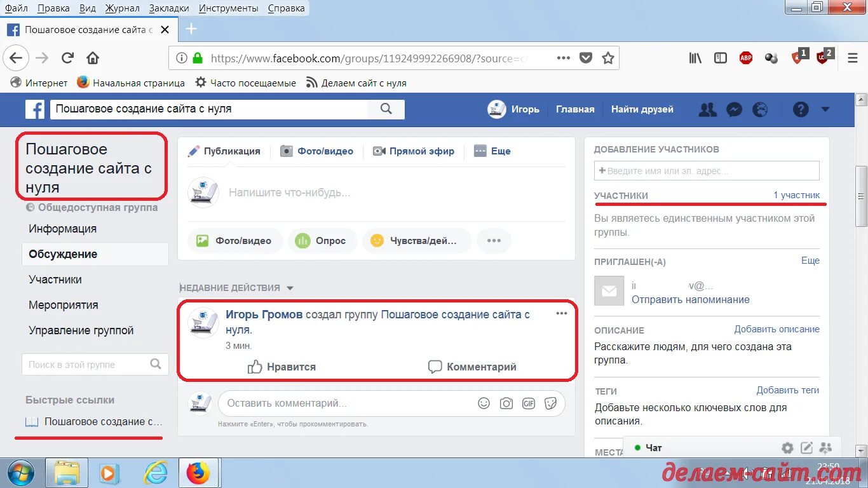The width and height of the screenshot is (868, 488).
Task: Go back with the browser back arrow
Action: click(x=15, y=58)
